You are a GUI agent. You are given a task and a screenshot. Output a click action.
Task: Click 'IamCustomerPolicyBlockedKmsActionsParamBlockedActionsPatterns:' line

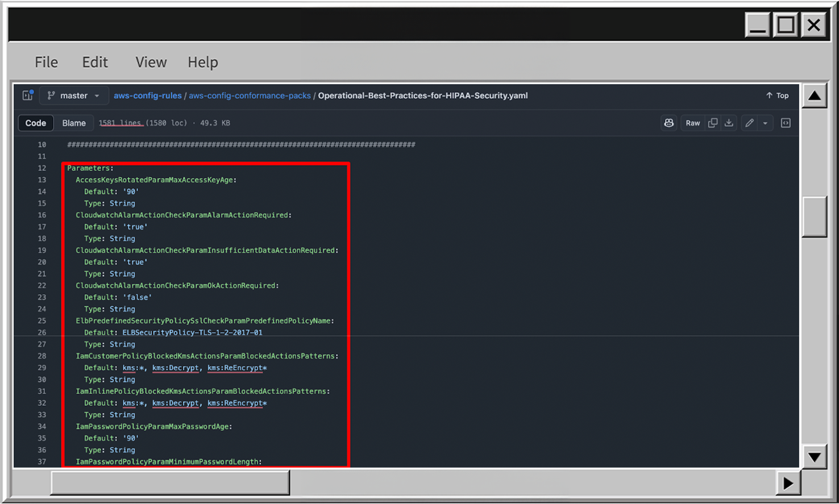click(207, 356)
